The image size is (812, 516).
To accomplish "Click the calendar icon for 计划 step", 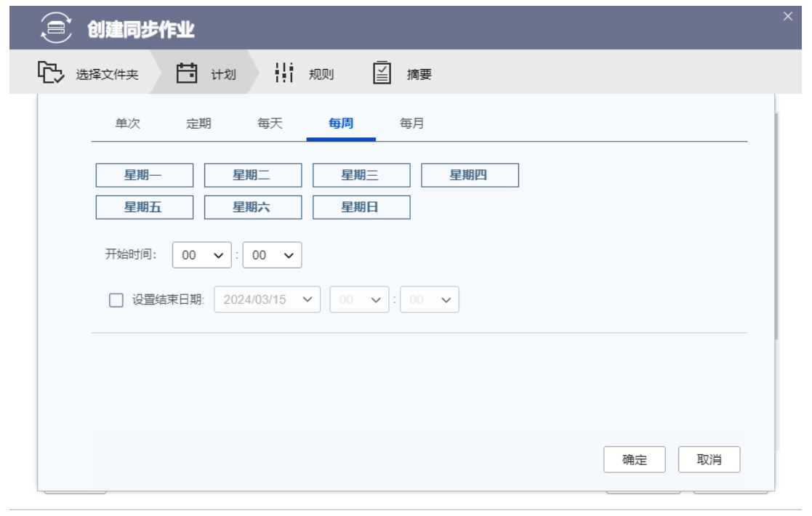I will tap(188, 73).
